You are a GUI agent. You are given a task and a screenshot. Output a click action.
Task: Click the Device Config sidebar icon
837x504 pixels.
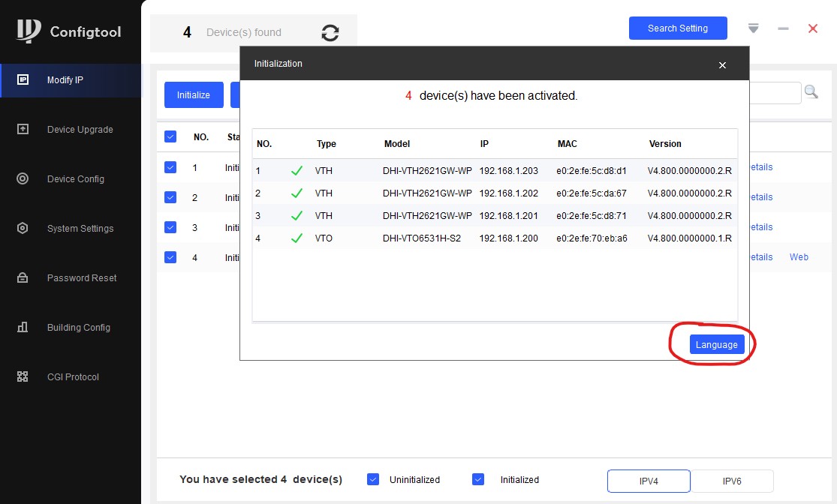pos(23,178)
